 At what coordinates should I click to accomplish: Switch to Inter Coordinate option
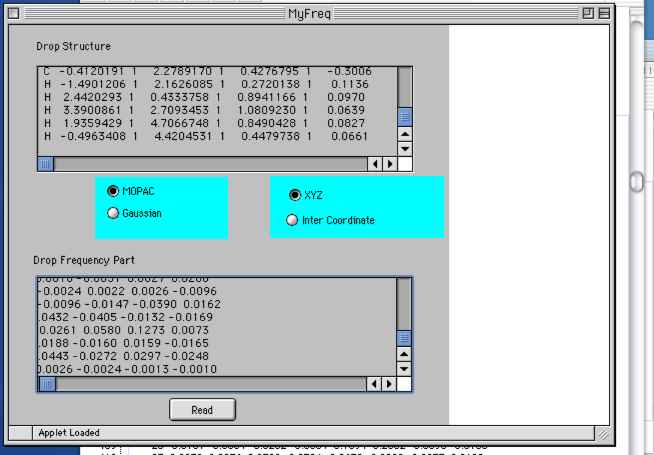(x=293, y=220)
